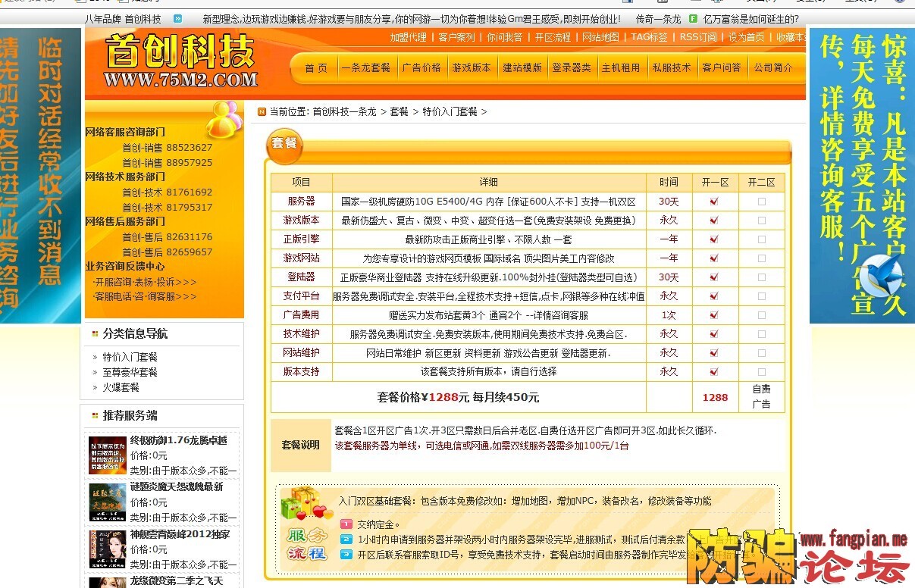Toggle 开一区 checkbox for 服务器 row
Image resolution: width=915 pixels, height=588 pixels.
click(x=714, y=202)
